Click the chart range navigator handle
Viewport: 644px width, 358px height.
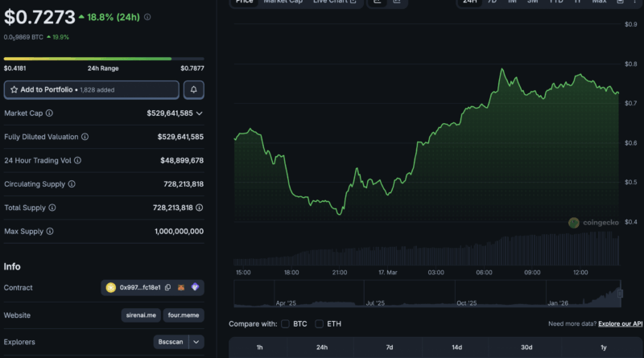pyautogui.click(x=619, y=294)
